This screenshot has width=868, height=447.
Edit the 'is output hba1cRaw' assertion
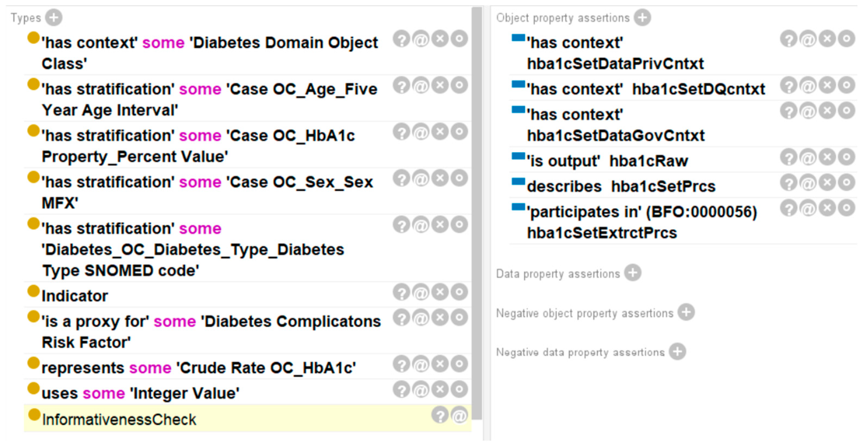[846, 157]
